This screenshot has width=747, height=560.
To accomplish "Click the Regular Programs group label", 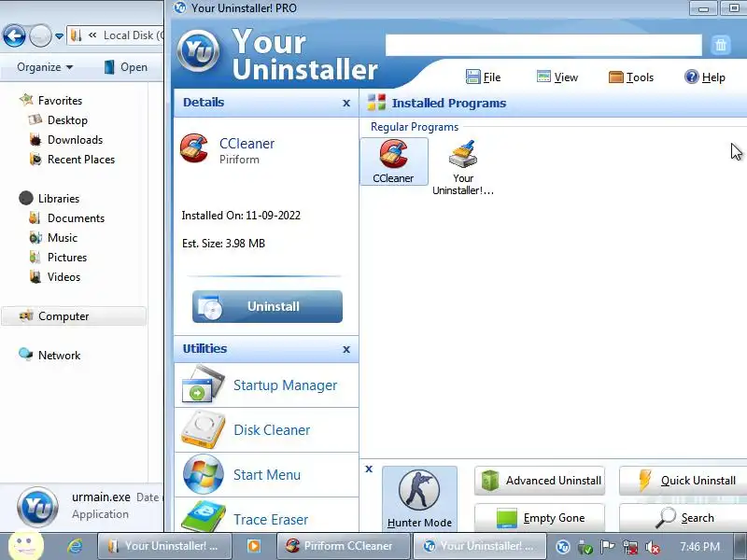I will pyautogui.click(x=415, y=127).
